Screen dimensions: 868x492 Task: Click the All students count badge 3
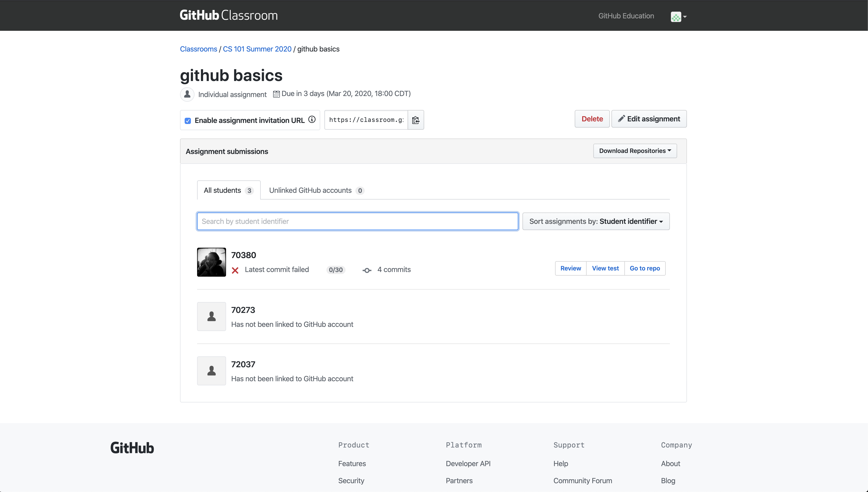[249, 190]
